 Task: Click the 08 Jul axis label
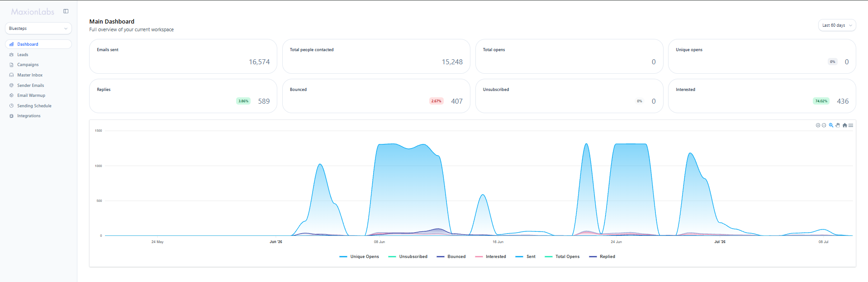824,242
